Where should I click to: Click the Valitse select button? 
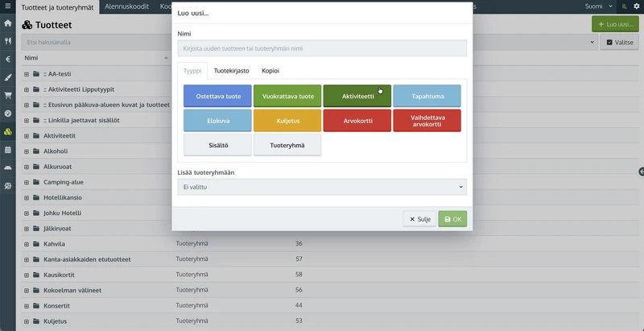point(619,42)
